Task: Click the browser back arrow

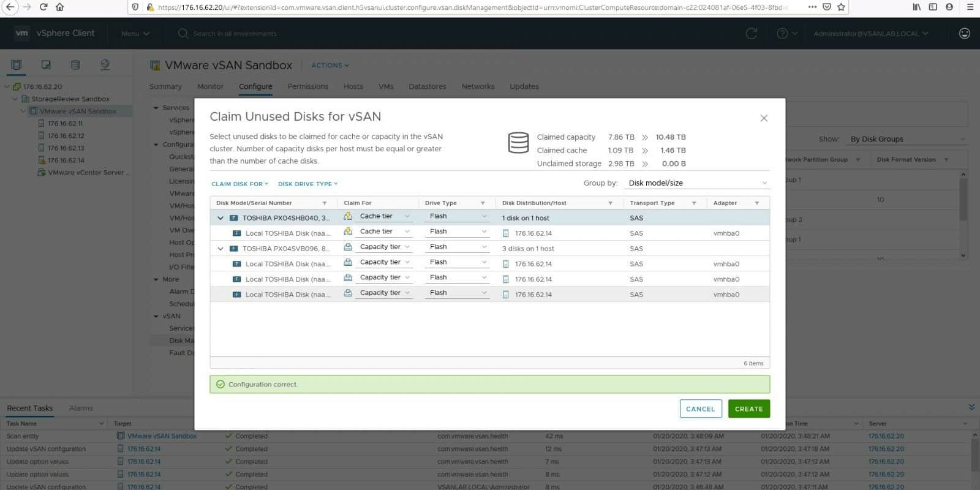Action: pyautogui.click(x=10, y=7)
